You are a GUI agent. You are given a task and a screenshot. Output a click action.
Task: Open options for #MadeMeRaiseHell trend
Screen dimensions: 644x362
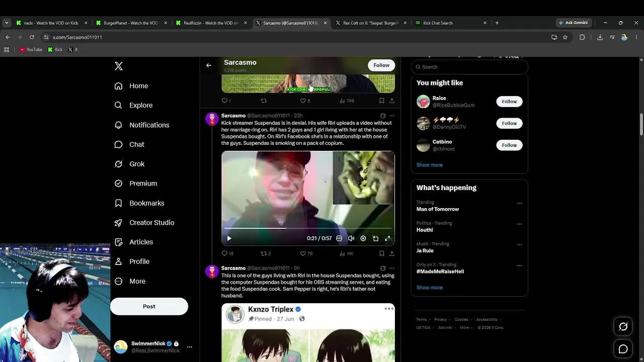pos(519,265)
